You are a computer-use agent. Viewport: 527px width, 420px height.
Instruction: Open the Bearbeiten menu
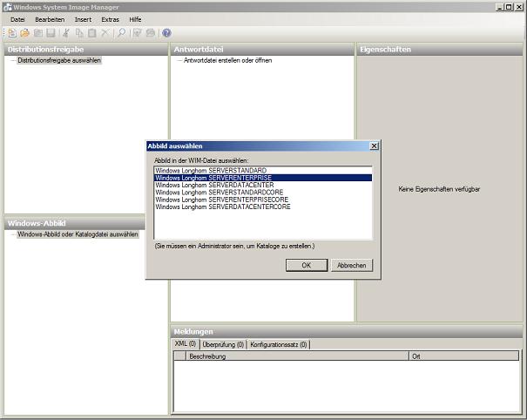pos(50,19)
